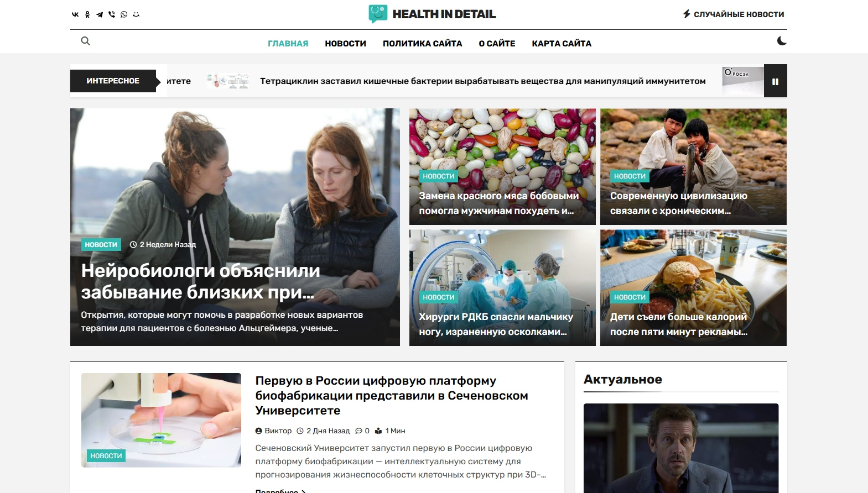
Task: Open the Odnoklassniki social icon
Action: 87,15
